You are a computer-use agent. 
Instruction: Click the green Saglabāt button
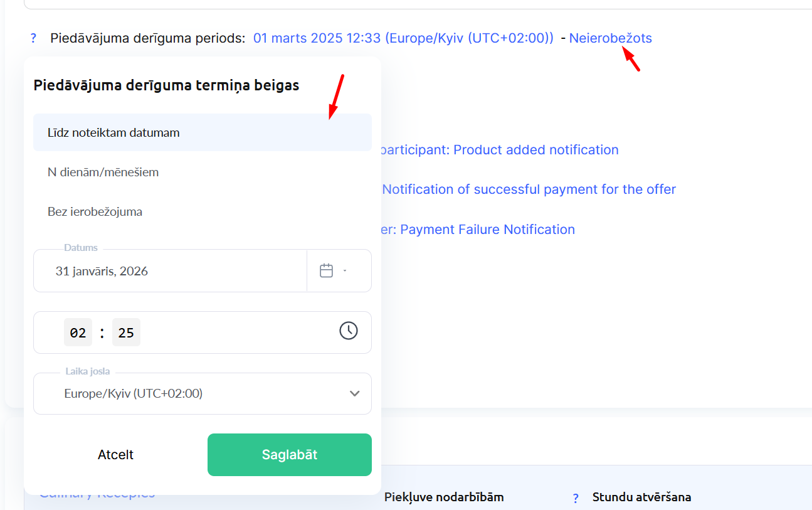click(x=289, y=455)
